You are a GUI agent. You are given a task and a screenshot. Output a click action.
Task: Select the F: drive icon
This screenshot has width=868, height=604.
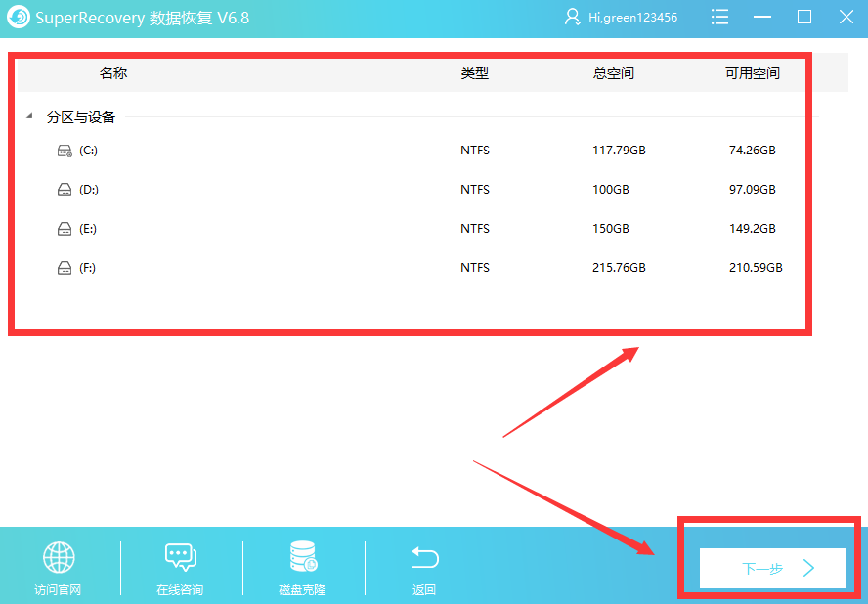(65, 268)
